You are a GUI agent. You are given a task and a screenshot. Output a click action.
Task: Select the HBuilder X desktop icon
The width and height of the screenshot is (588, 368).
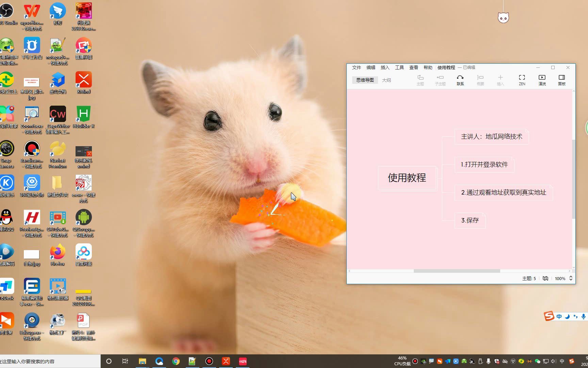[84, 117]
